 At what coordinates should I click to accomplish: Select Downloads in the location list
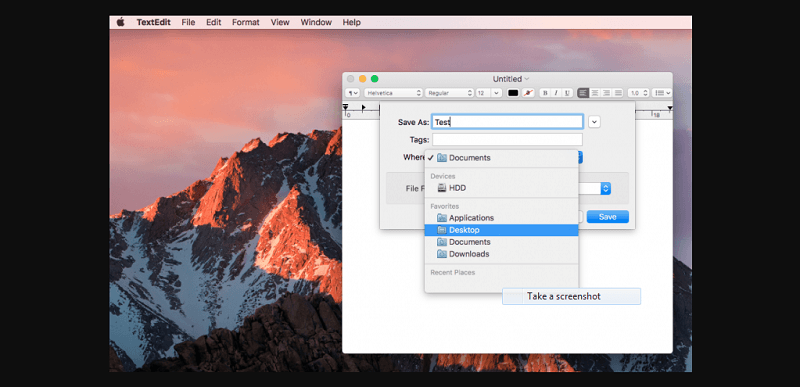point(502,254)
